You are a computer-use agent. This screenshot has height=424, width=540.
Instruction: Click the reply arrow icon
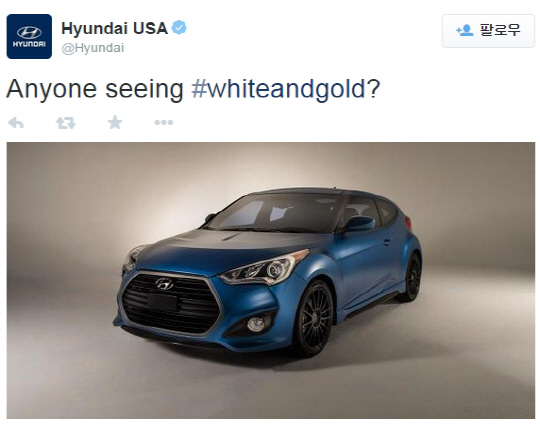click(x=16, y=123)
